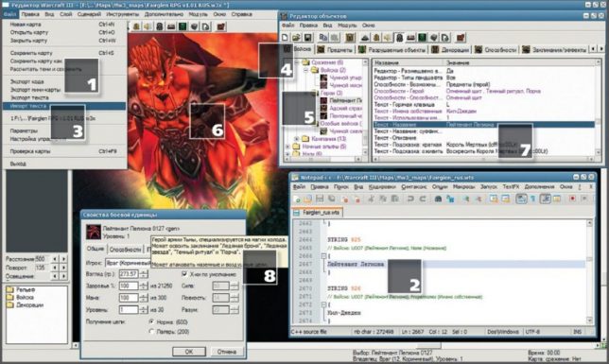The width and height of the screenshot is (609, 364).
Task: Expand the 'Ночные эльфы (5)' tree folder
Action: (287, 147)
